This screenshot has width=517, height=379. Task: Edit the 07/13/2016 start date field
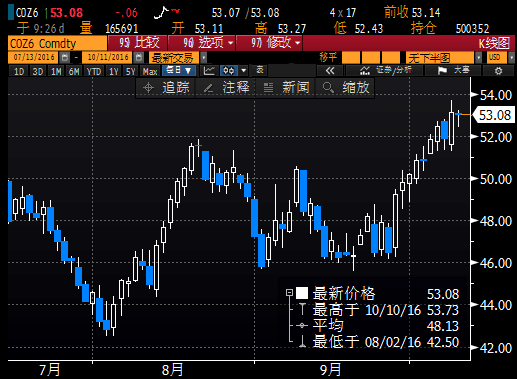pos(34,58)
